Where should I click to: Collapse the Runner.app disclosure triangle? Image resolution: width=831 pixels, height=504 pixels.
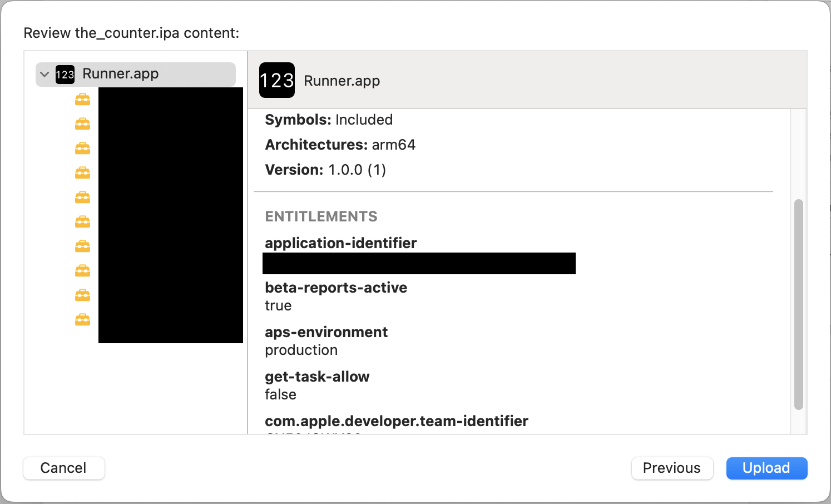click(44, 74)
